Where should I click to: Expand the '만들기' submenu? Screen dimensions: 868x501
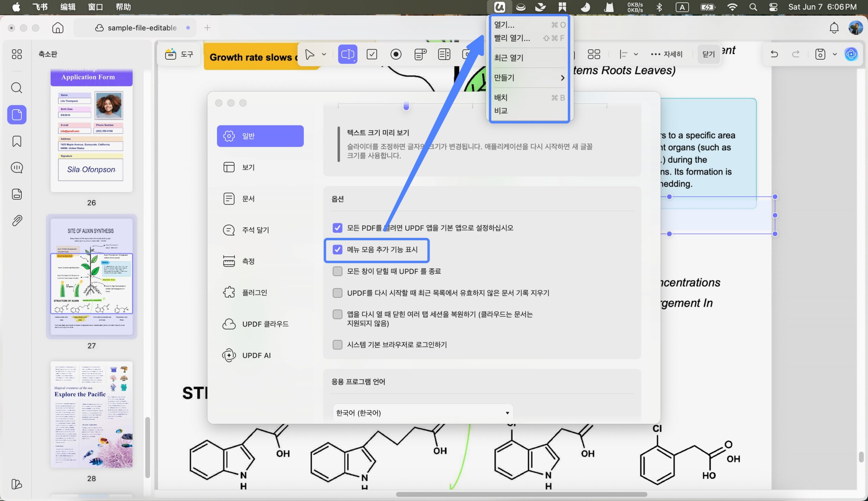[529, 78]
